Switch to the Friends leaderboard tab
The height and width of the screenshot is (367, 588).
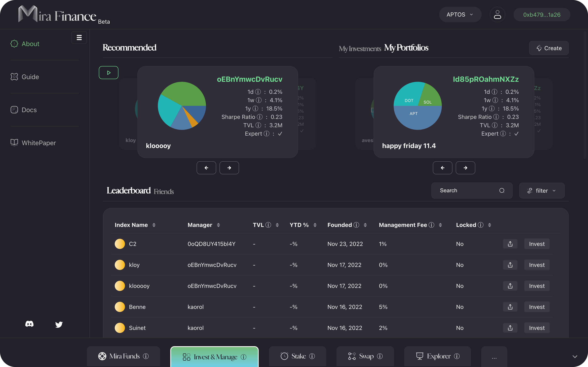click(x=164, y=191)
